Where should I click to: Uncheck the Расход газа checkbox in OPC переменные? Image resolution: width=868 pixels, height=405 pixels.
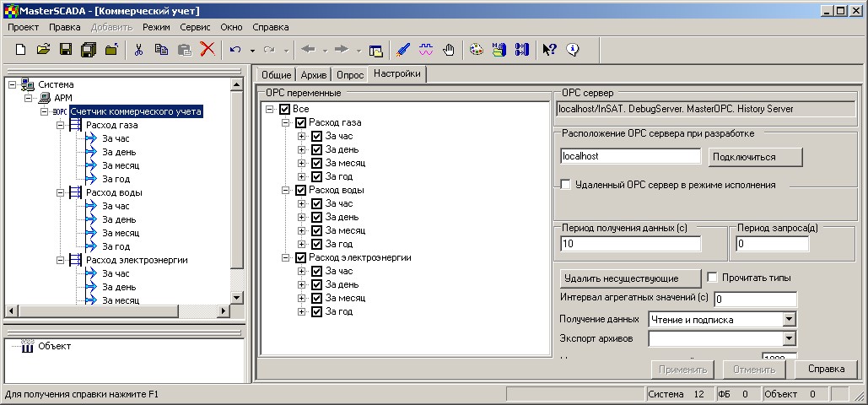point(300,122)
